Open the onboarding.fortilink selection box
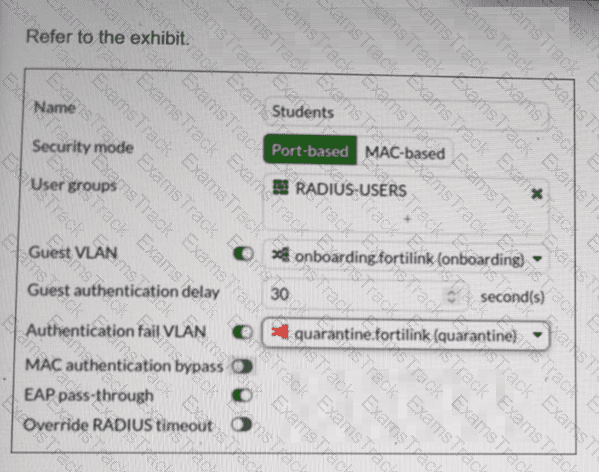 (406, 257)
